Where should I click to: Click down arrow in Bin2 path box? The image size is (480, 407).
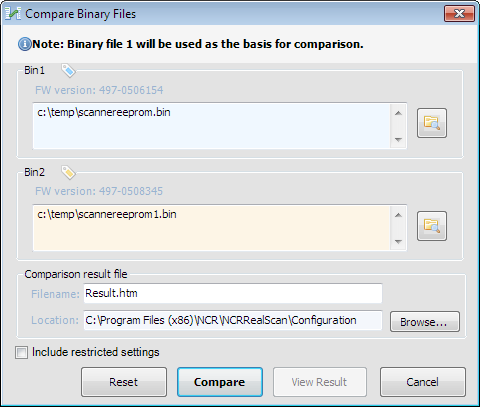click(398, 242)
